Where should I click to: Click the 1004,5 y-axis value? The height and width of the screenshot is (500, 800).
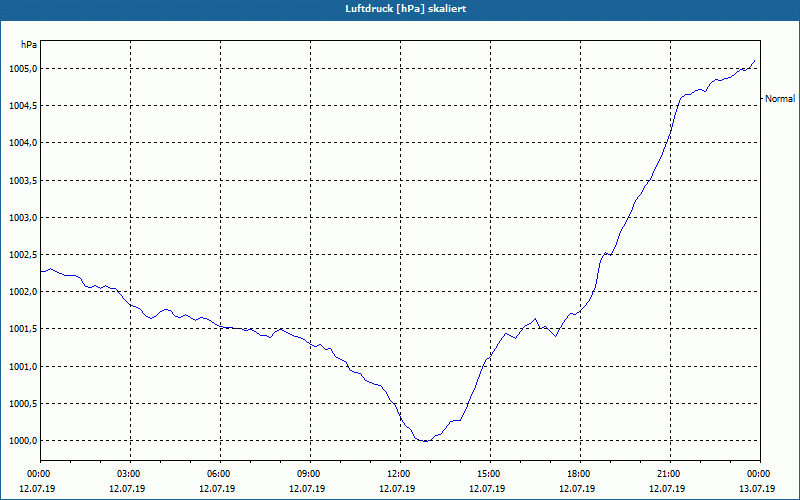[23, 106]
